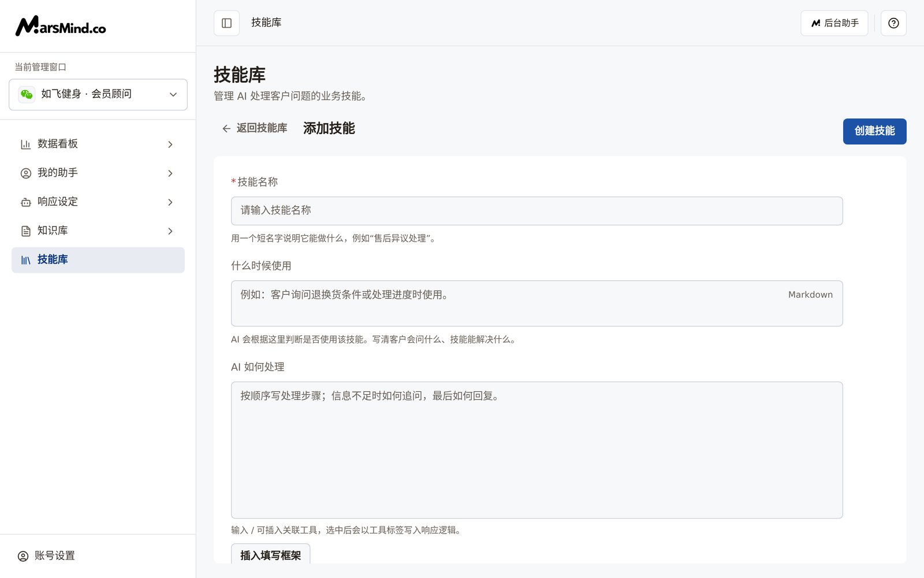Expand the 数据看板 chevron
The height and width of the screenshot is (578, 924).
(170, 144)
